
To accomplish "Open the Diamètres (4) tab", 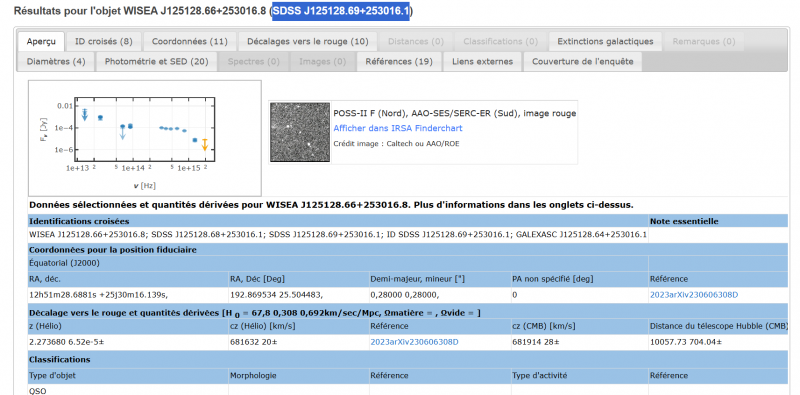I will tap(56, 61).
